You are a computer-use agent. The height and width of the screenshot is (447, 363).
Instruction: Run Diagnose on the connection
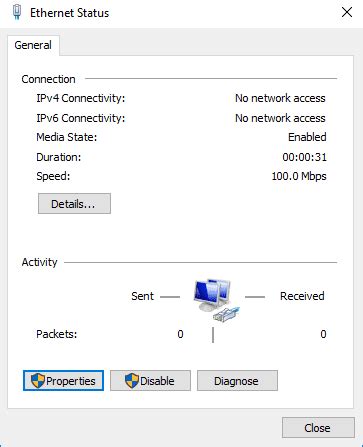point(237,380)
